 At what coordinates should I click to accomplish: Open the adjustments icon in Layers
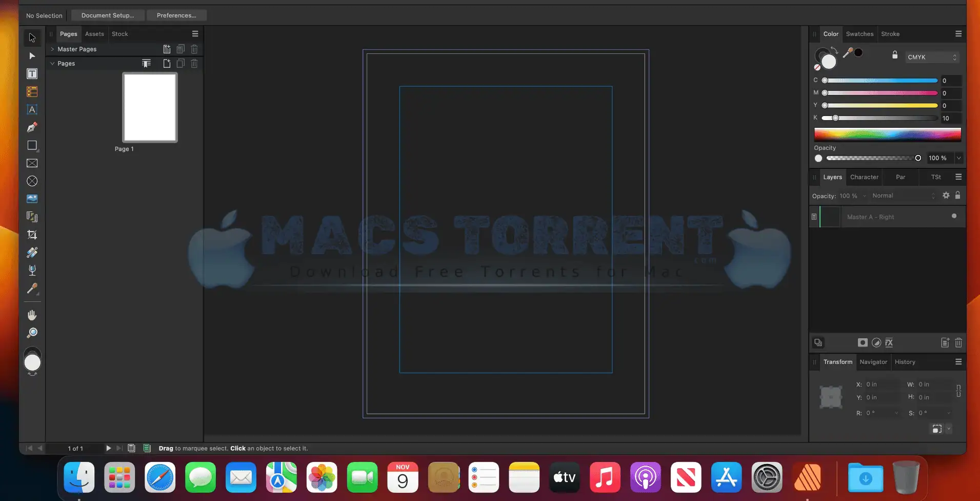click(x=876, y=343)
